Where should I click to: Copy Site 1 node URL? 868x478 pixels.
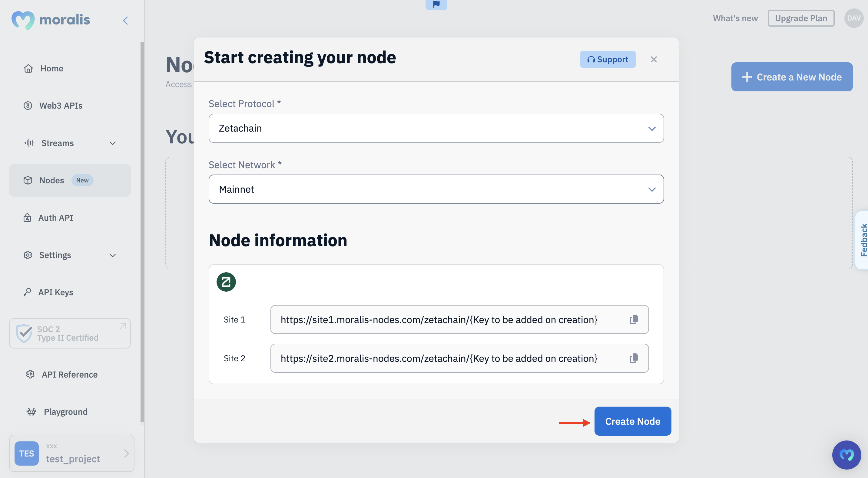(x=634, y=319)
